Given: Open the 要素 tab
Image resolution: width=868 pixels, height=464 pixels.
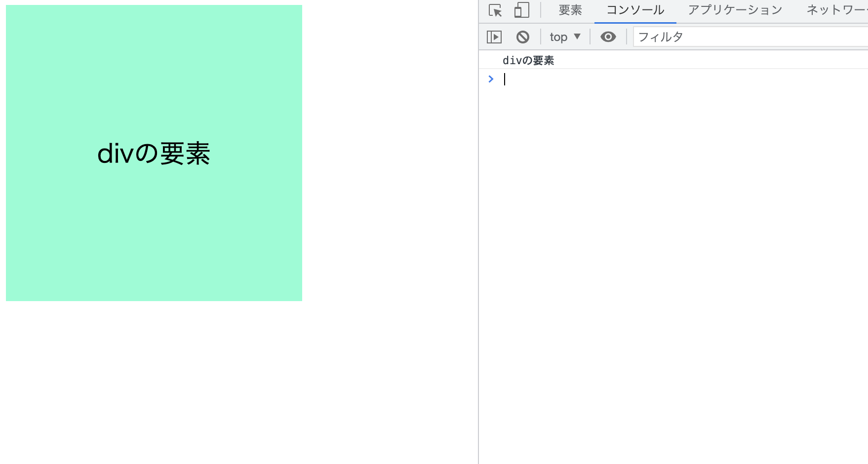Looking at the screenshot, I should tap(570, 10).
